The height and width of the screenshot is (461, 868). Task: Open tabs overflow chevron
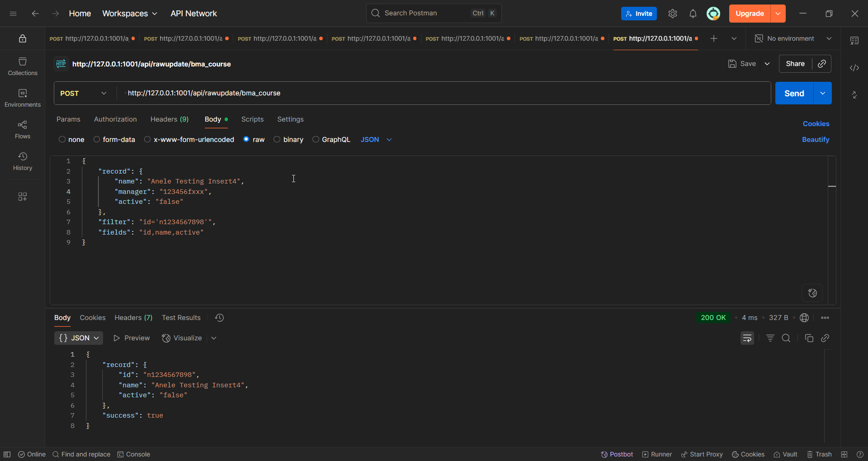pos(734,38)
